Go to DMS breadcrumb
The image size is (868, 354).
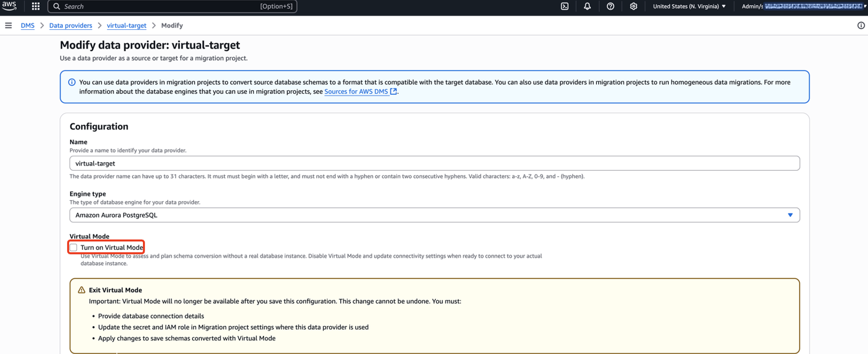pos(27,26)
